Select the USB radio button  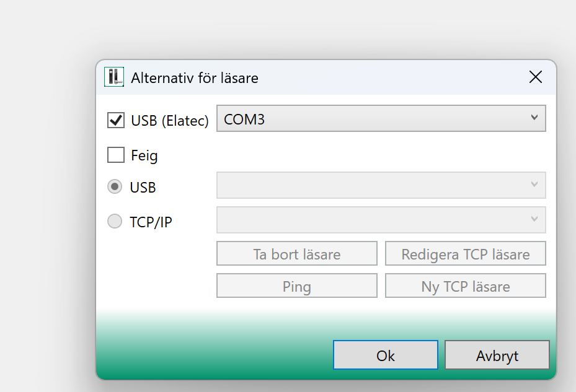pos(115,186)
